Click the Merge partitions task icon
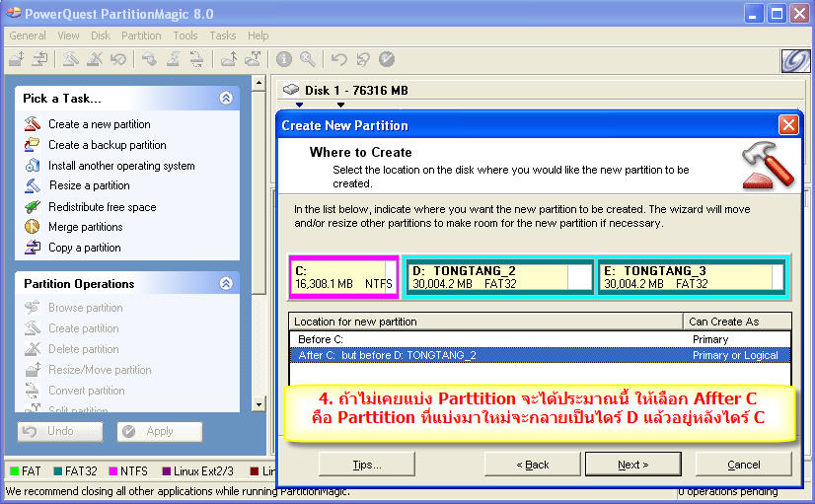 click(33, 227)
